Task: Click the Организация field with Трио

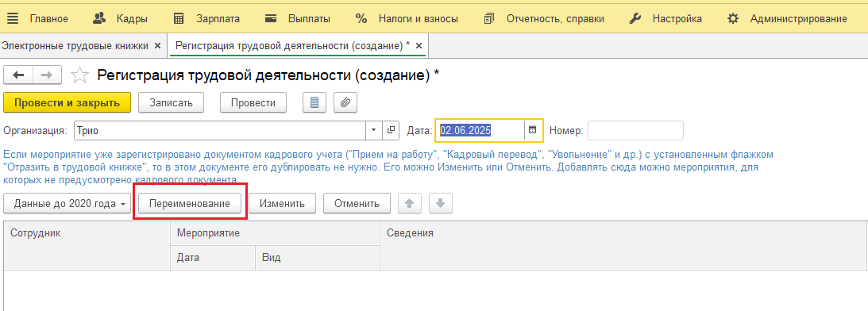Action: click(219, 131)
